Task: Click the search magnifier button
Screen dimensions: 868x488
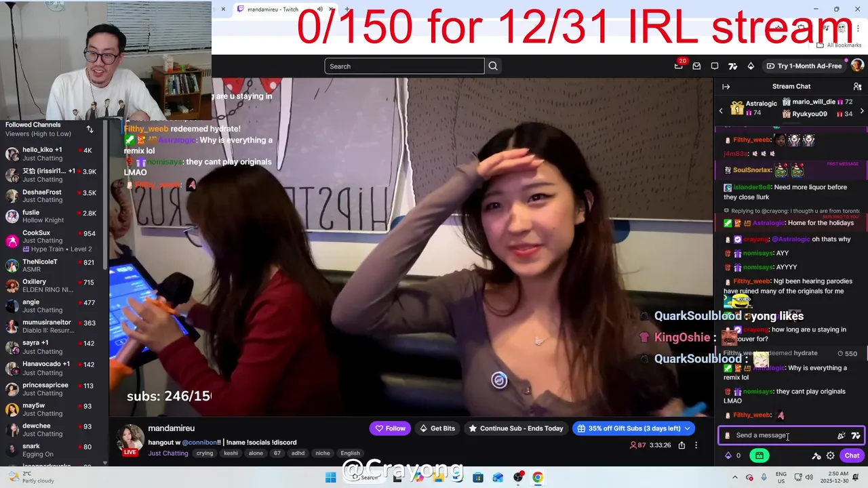Action: point(493,66)
